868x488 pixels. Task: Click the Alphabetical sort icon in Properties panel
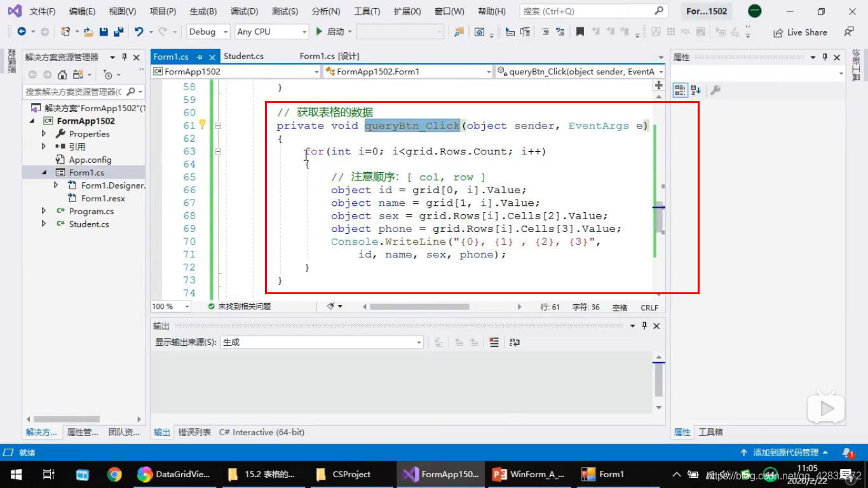[696, 90]
